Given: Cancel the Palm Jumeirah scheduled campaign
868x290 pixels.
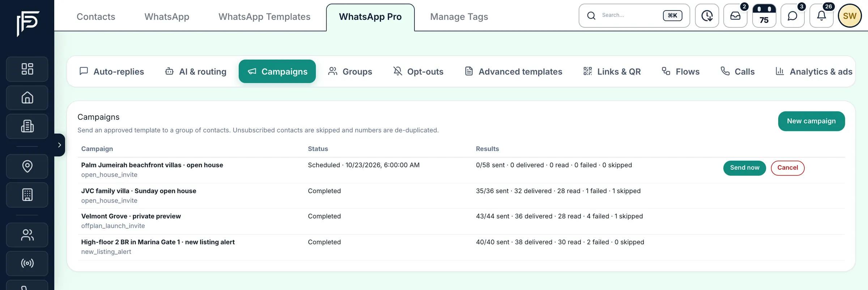Looking at the screenshot, I should coord(787,168).
